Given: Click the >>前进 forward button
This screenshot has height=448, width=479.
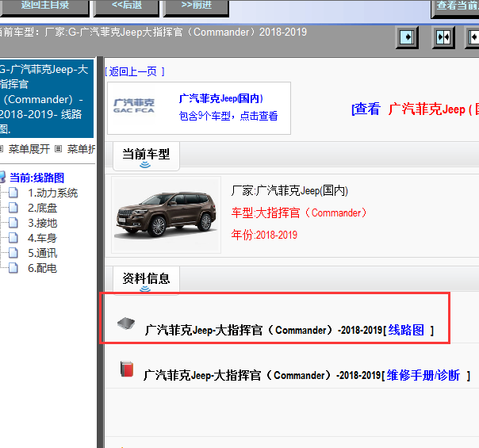Looking at the screenshot, I should (x=196, y=6).
